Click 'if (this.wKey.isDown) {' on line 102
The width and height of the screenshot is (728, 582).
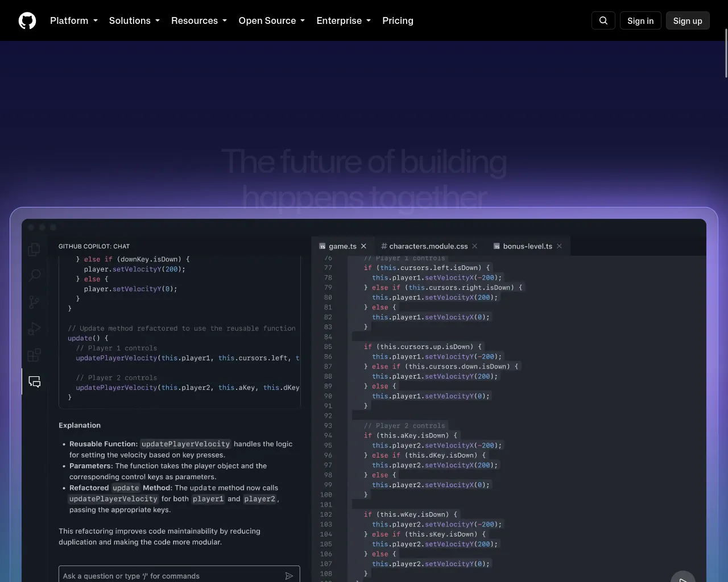coord(411,514)
